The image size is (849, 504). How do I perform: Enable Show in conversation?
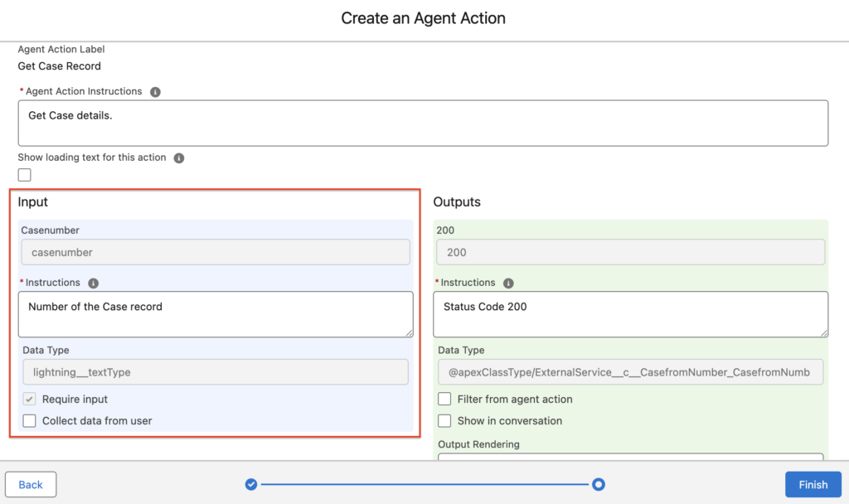444,420
